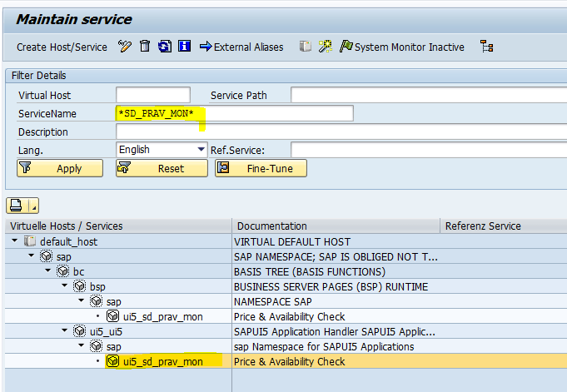Click System Monitor Inactive flag button
This screenshot has width=567, height=392.
[x=402, y=47]
